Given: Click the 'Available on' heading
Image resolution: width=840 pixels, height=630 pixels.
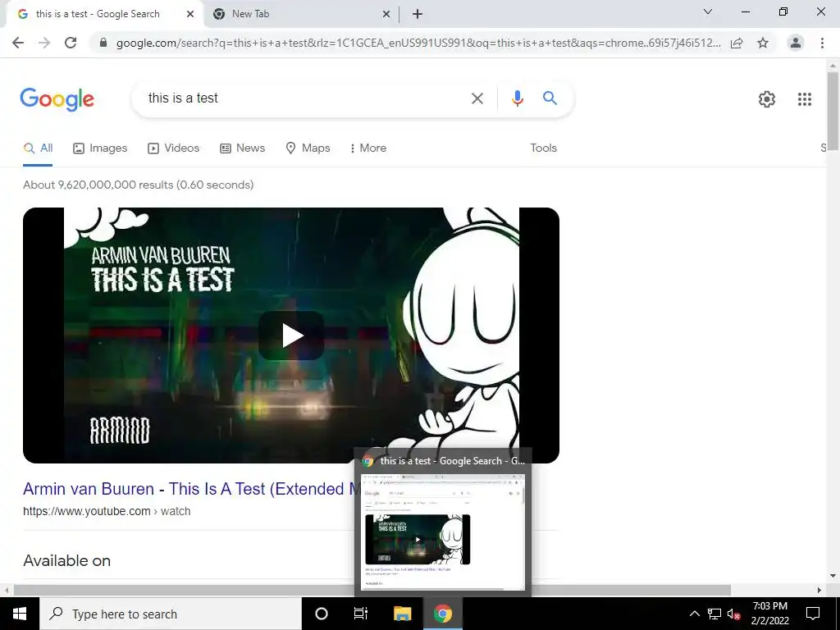Looking at the screenshot, I should [x=67, y=561].
